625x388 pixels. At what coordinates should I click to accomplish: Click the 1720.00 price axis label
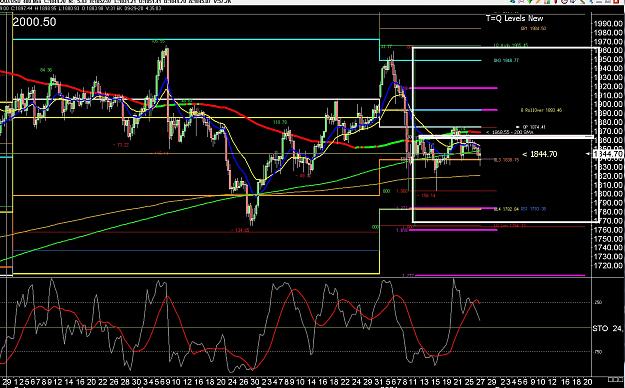608,266
